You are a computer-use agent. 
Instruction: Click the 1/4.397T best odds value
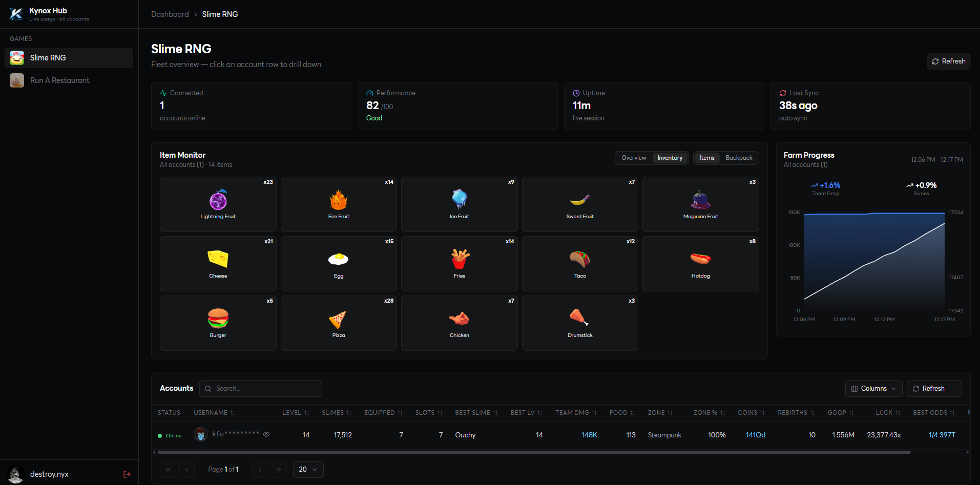click(942, 435)
